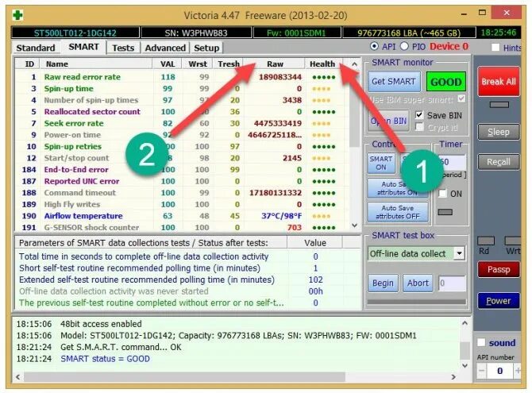532x393 pixels.
Task: Click the API number value field
Action: [499, 371]
